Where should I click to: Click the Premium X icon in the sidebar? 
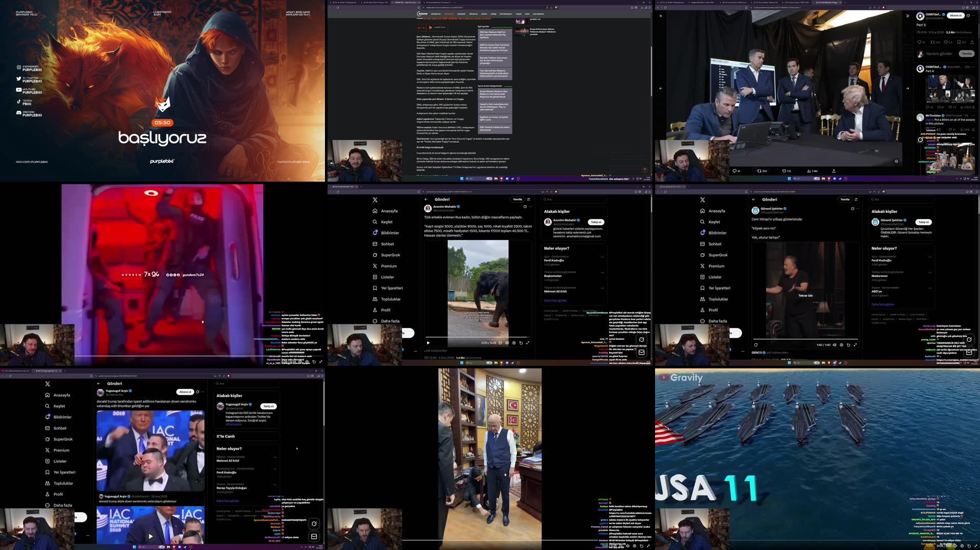pyautogui.click(x=389, y=266)
